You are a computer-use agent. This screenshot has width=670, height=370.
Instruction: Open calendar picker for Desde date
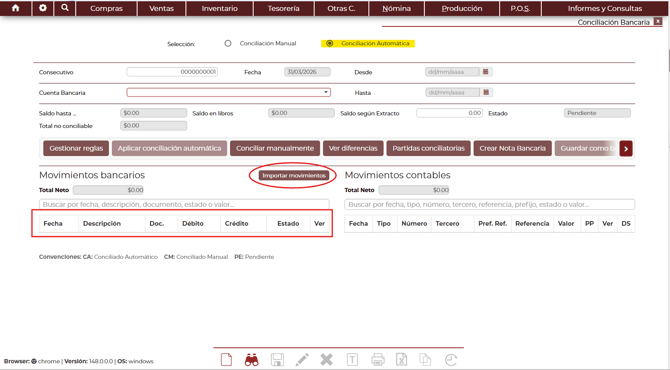click(x=485, y=72)
